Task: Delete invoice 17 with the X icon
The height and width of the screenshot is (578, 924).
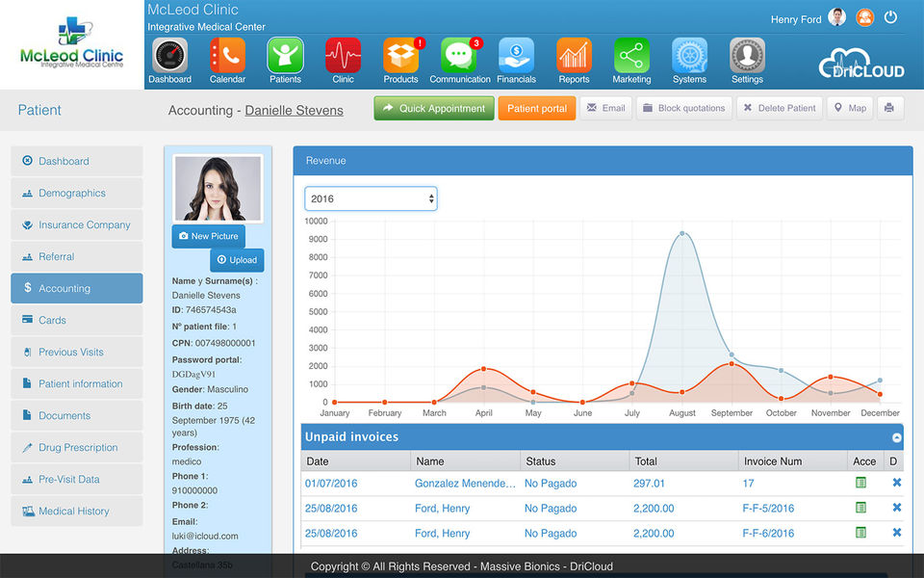Action: click(x=897, y=483)
